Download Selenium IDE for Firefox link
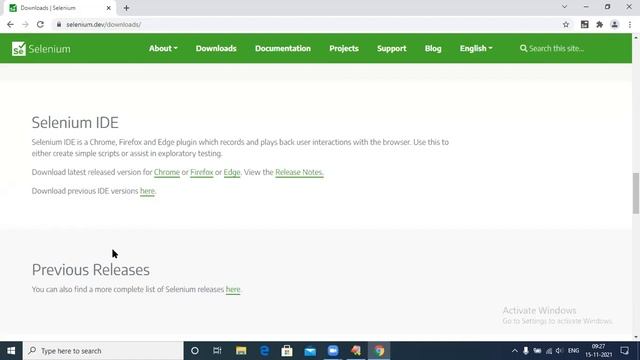Screen dimensions: 640x360 coord(202,172)
